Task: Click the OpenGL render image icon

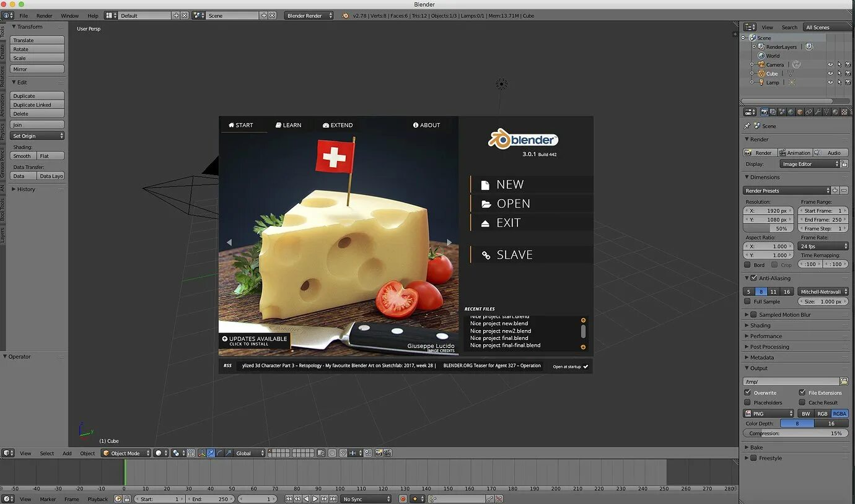Action: coord(379,453)
